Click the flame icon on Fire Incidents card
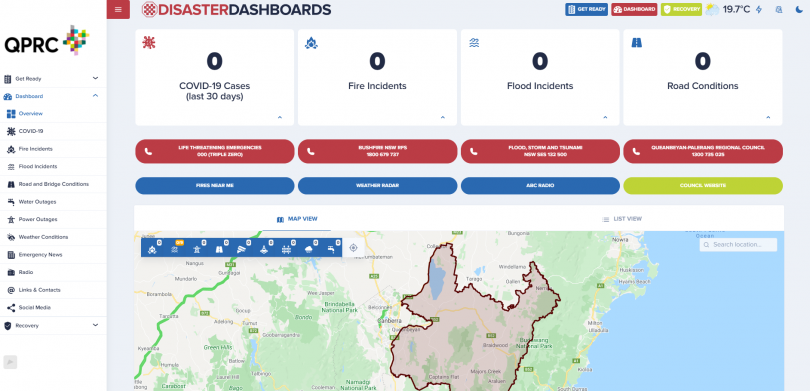This screenshot has height=391, width=810. (x=311, y=43)
